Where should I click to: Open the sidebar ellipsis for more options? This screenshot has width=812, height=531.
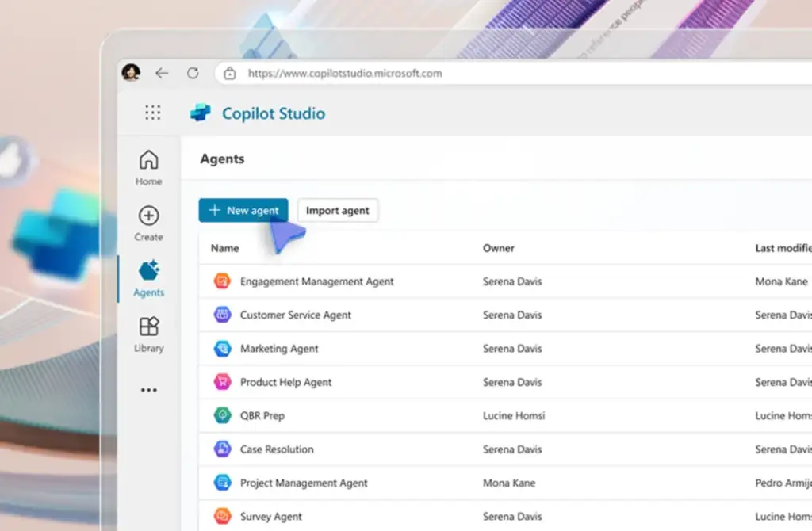(x=148, y=389)
